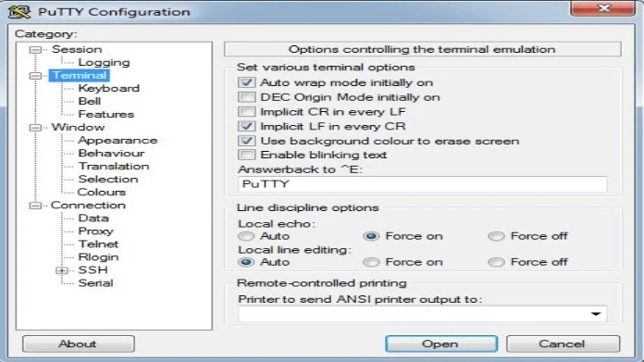Expand the SSH tree node

click(62, 270)
